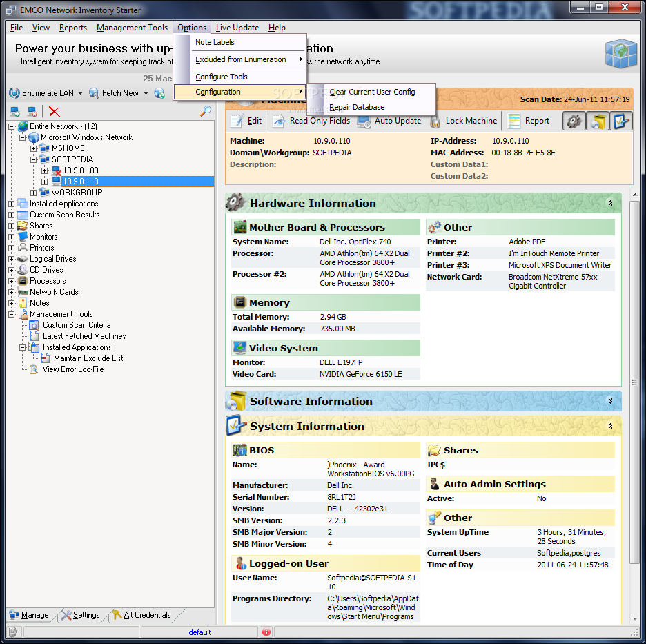Expand the Logical Drives node
The width and height of the screenshot is (646, 644).
(x=12, y=259)
